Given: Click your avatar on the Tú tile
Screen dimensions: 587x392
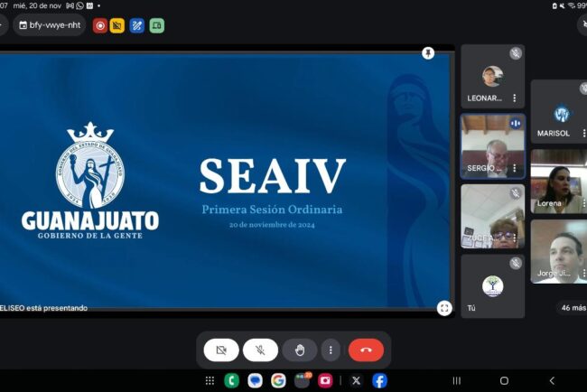Looking at the screenshot, I should 492,286.
